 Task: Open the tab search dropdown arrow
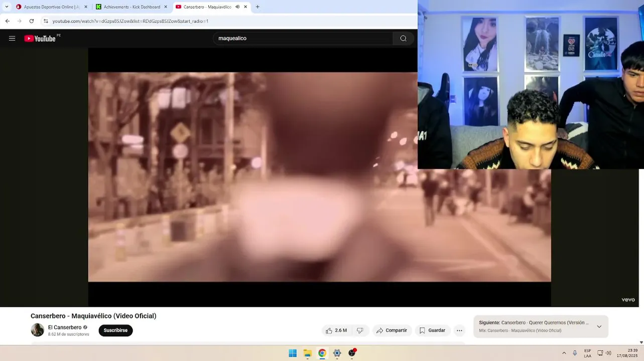click(x=7, y=7)
